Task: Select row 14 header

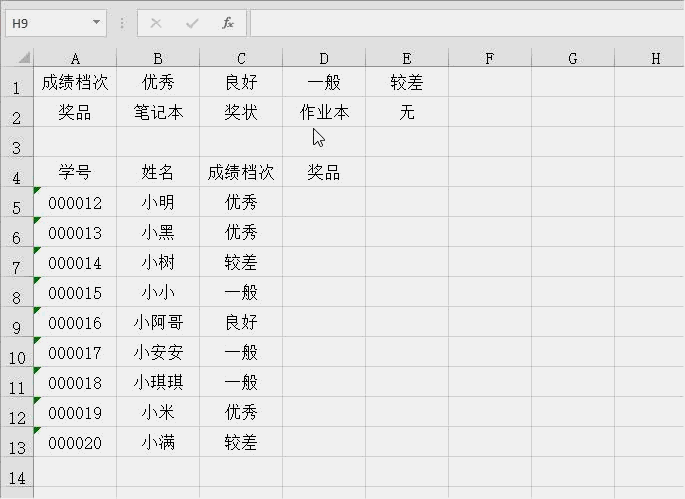Action: (x=17, y=473)
